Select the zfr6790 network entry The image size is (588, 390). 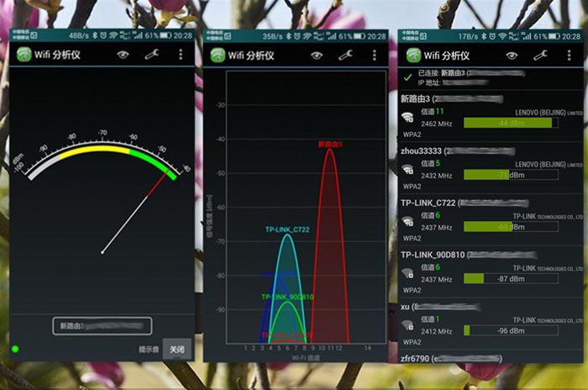[x=491, y=357]
